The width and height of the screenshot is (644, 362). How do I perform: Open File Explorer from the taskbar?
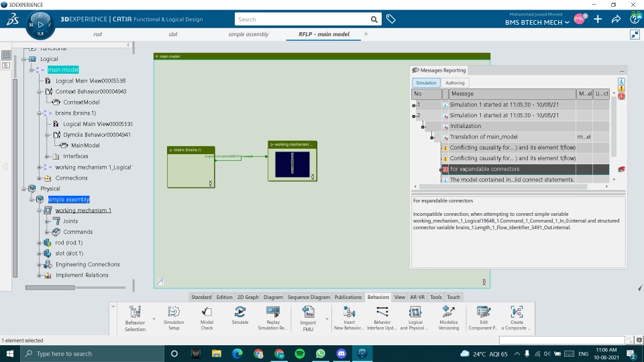point(217,353)
